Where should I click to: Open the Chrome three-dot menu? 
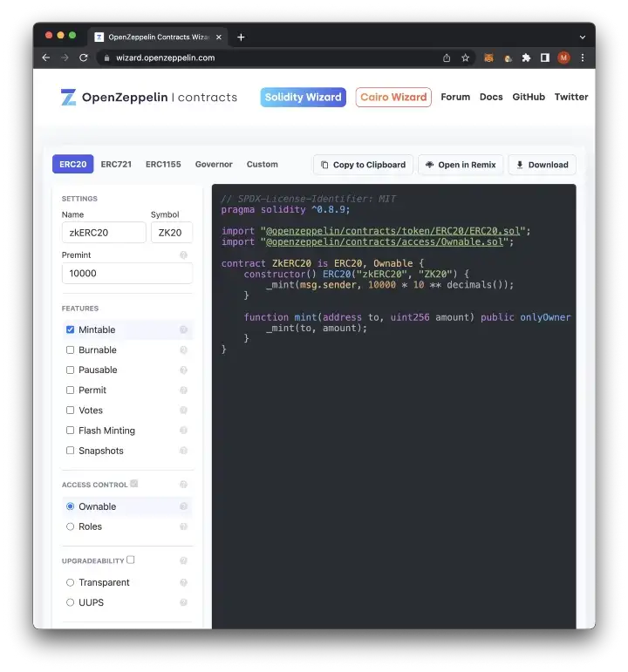(582, 58)
